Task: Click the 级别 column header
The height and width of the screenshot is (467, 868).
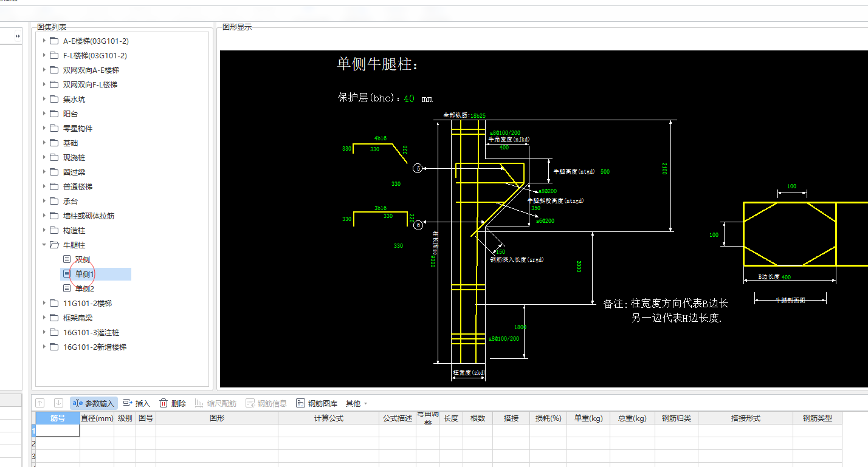Action: (x=125, y=418)
